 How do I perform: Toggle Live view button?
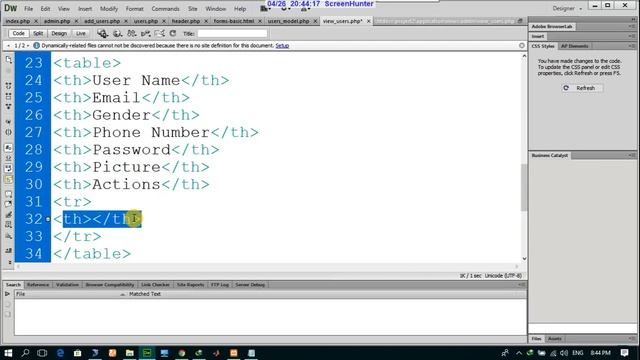coord(80,33)
